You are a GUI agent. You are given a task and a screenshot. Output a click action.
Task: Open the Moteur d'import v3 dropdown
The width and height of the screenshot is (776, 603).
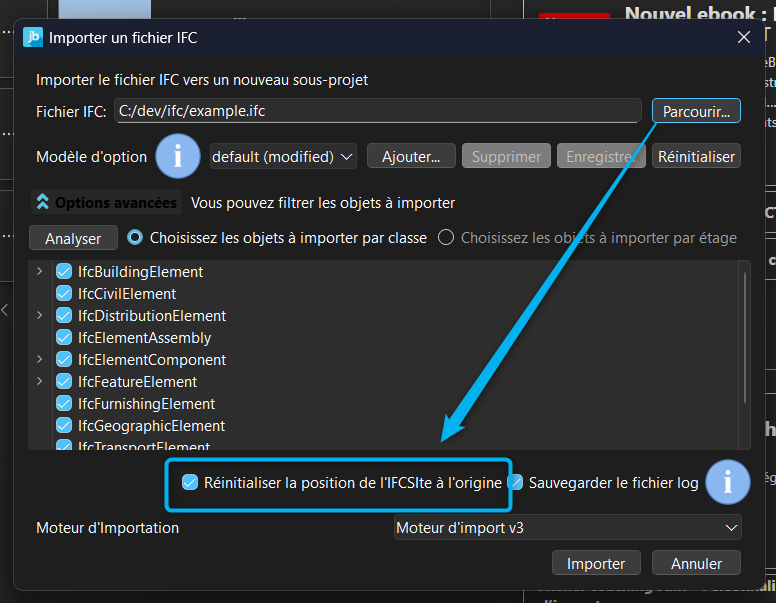[x=567, y=527]
